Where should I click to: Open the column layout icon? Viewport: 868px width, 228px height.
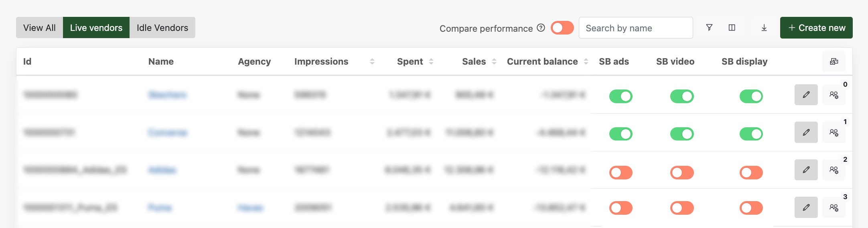(x=732, y=28)
